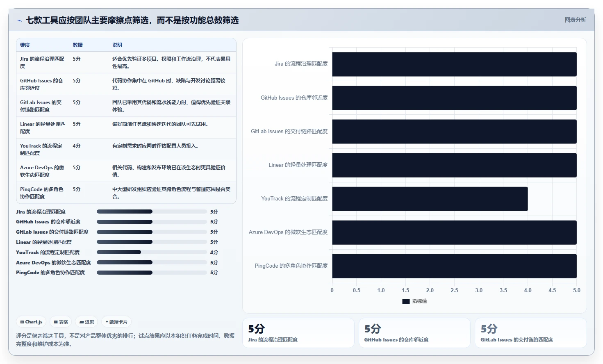Click the YouTrack 的流程定制匹配度 progress bar

(x=152, y=252)
